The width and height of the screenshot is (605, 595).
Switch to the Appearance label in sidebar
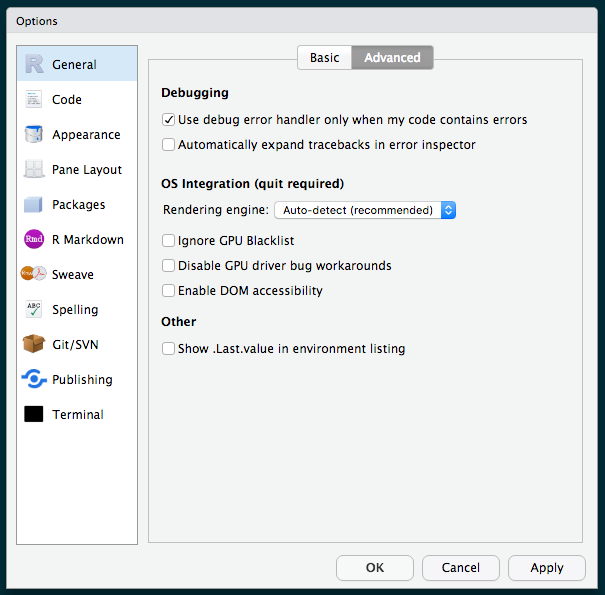[86, 135]
